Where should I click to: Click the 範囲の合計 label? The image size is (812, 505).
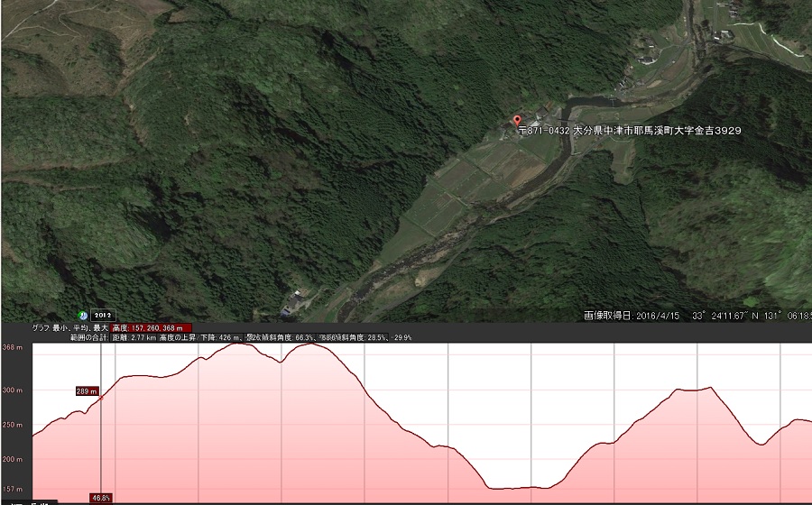pos(89,337)
